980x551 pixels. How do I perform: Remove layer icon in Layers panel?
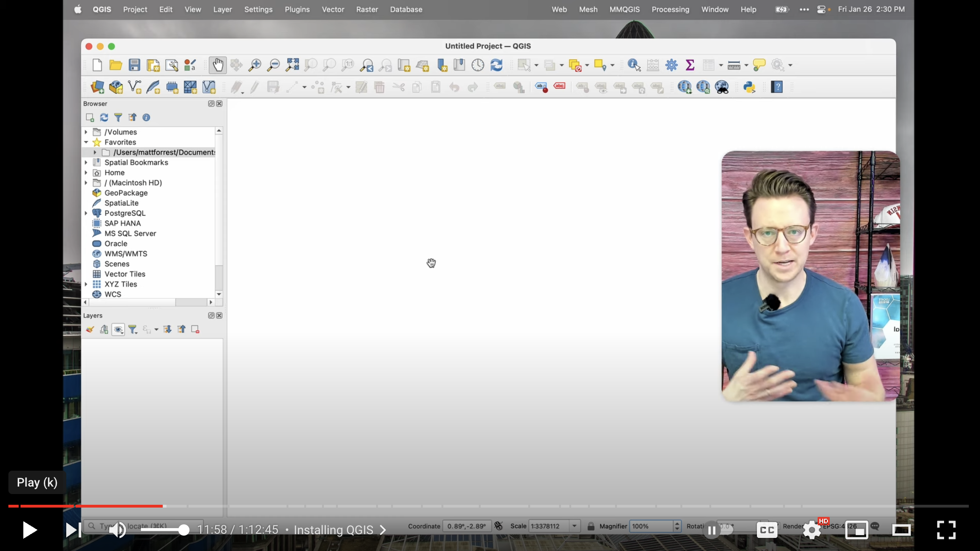195,329
